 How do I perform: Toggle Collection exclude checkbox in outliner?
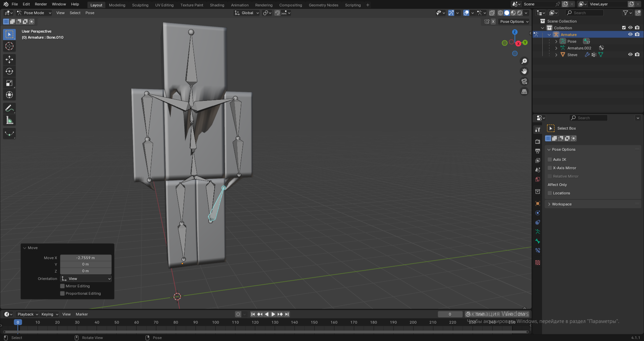[x=624, y=28]
